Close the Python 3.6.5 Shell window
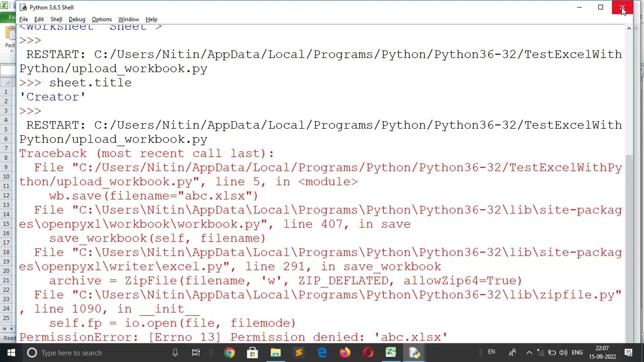644x362 pixels. [x=622, y=7]
